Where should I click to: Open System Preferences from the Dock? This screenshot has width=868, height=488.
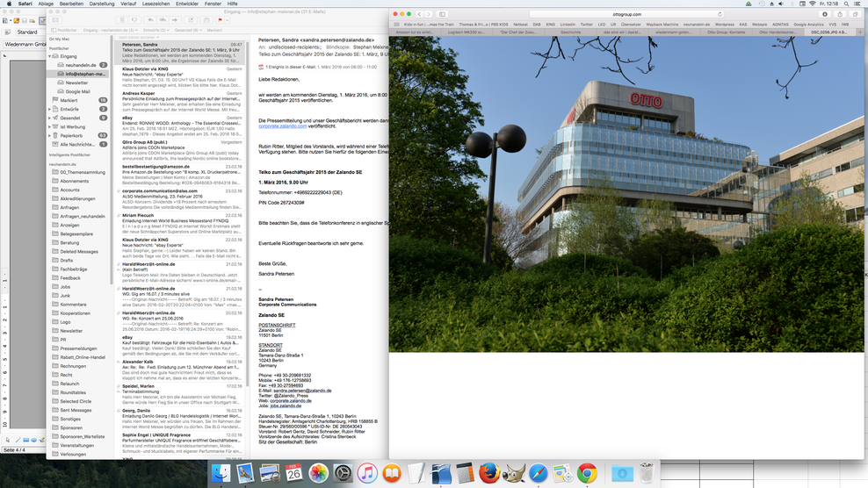point(343,474)
